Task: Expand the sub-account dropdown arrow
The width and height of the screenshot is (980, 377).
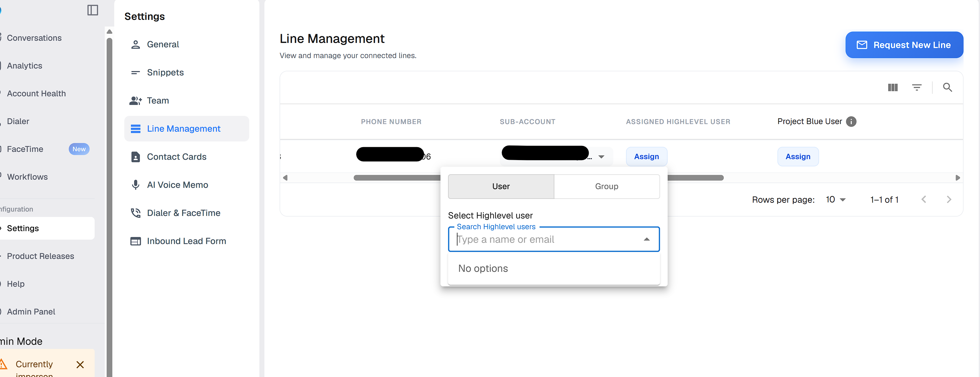Action: coord(601,157)
